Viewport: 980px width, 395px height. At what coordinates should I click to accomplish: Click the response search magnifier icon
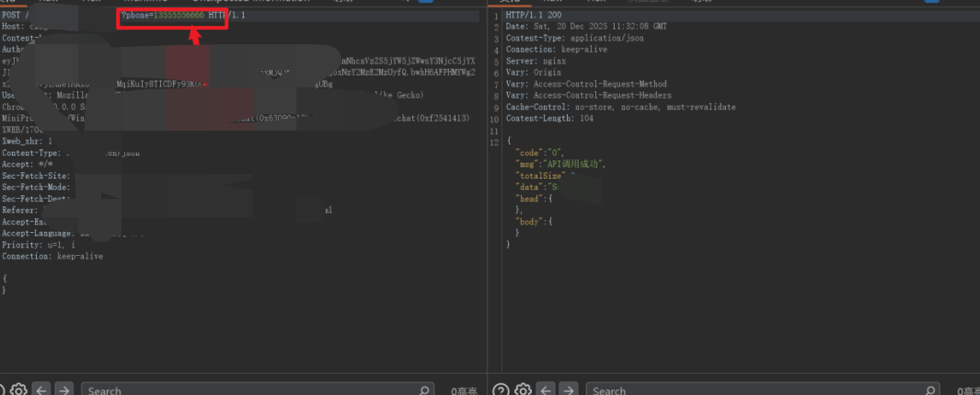click(929, 390)
